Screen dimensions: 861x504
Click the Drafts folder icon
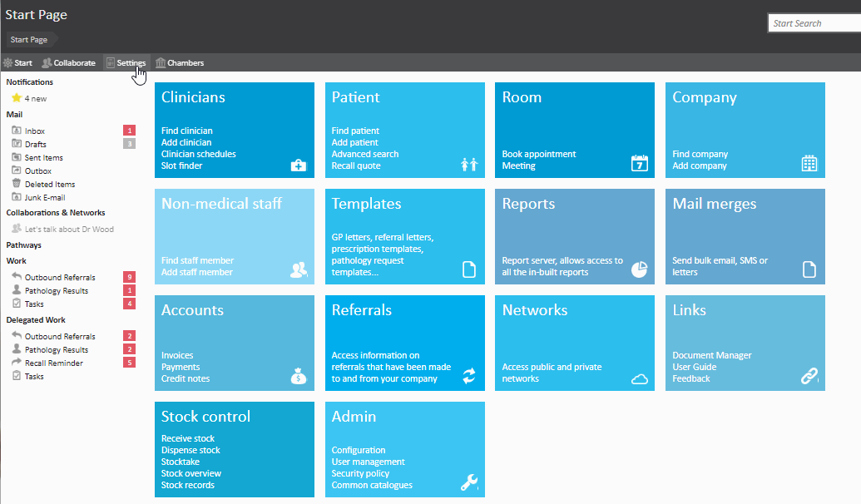click(x=17, y=143)
